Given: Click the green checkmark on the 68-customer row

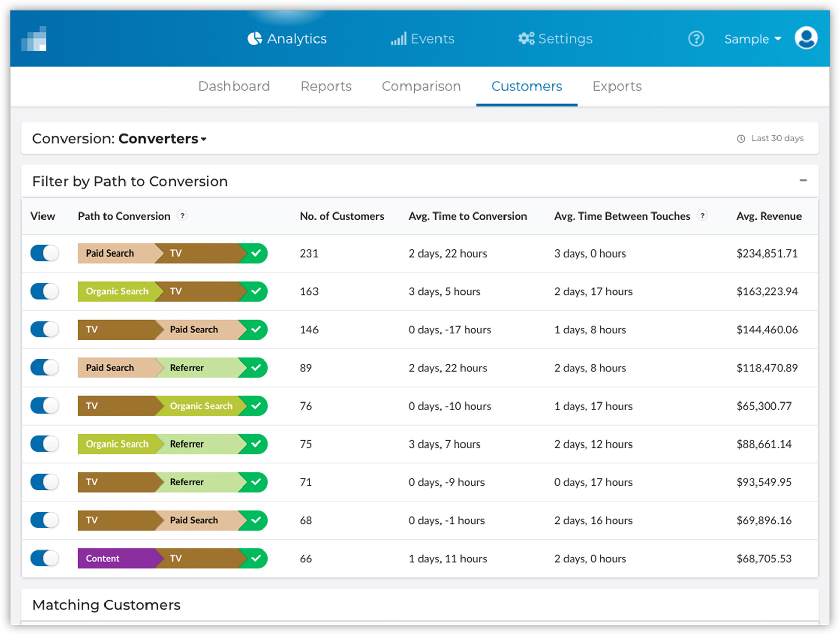Looking at the screenshot, I should click(256, 520).
